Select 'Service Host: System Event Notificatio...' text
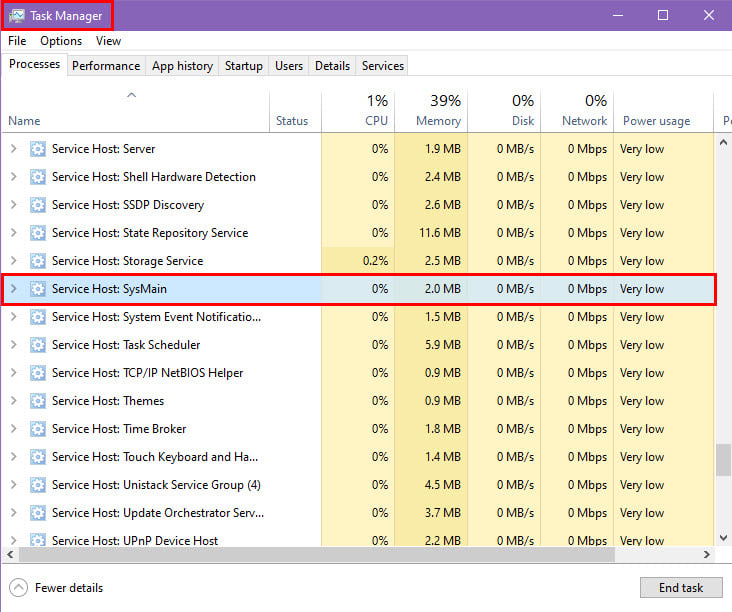 tap(156, 317)
